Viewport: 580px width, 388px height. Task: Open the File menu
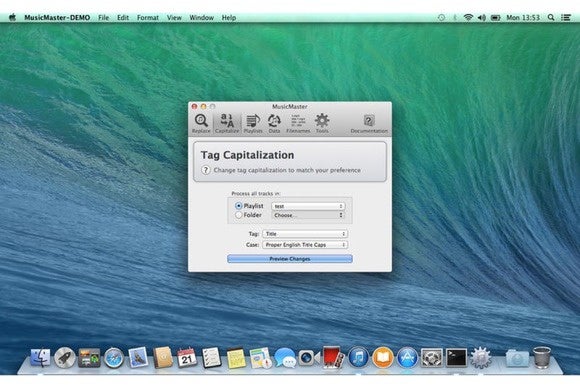(104, 17)
